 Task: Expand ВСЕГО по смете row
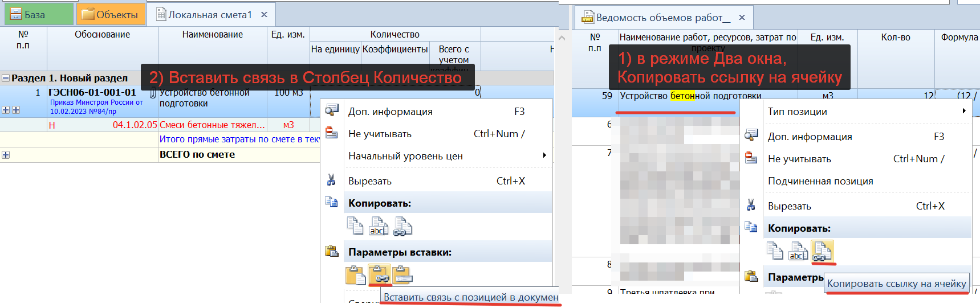[x=6, y=155]
